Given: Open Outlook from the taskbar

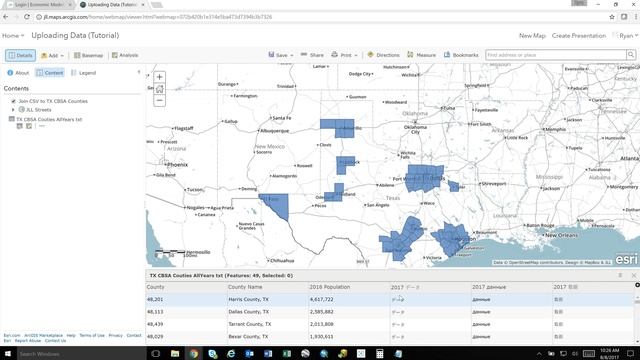Looking at the screenshot, I should pos(249,353).
